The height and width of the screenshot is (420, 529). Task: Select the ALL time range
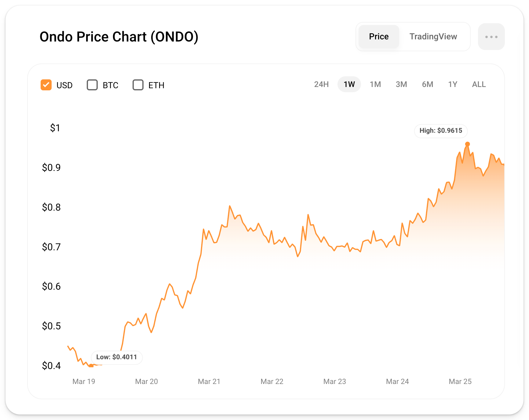point(479,84)
